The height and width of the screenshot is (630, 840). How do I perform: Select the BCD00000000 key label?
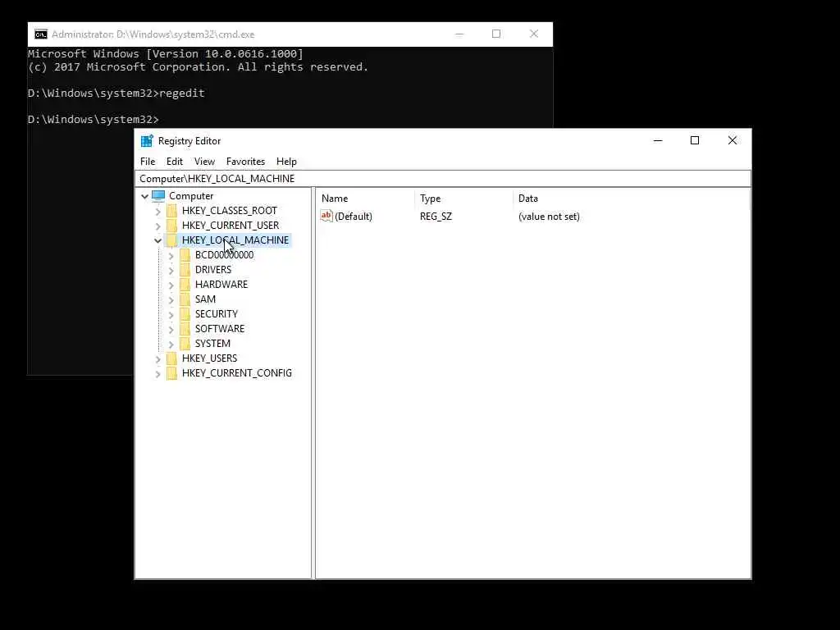point(225,255)
